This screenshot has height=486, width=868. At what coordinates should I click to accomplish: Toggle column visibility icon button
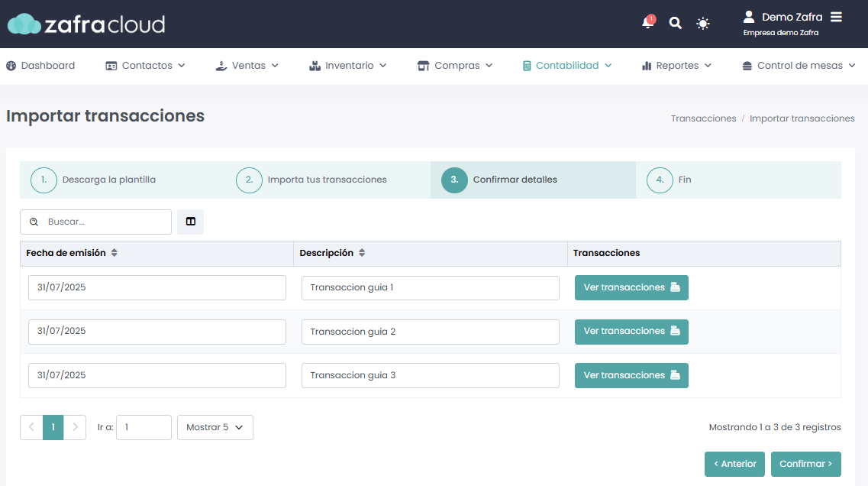(190, 222)
